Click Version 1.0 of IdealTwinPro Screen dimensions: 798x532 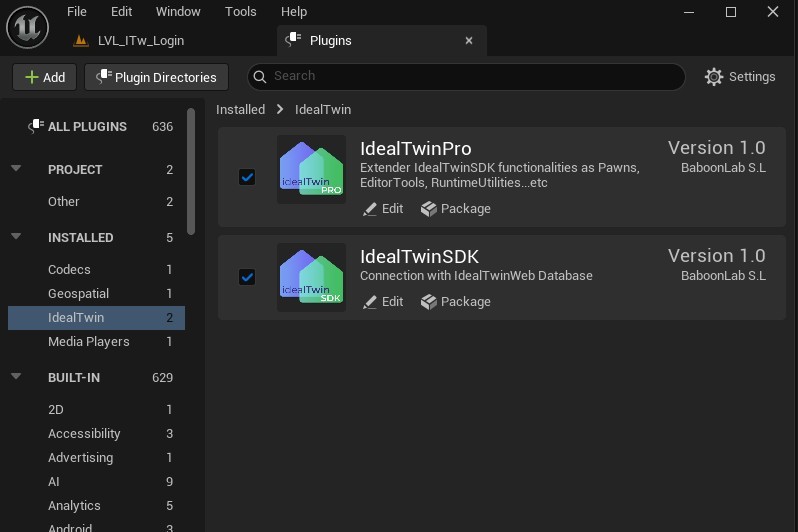pyautogui.click(x=717, y=148)
